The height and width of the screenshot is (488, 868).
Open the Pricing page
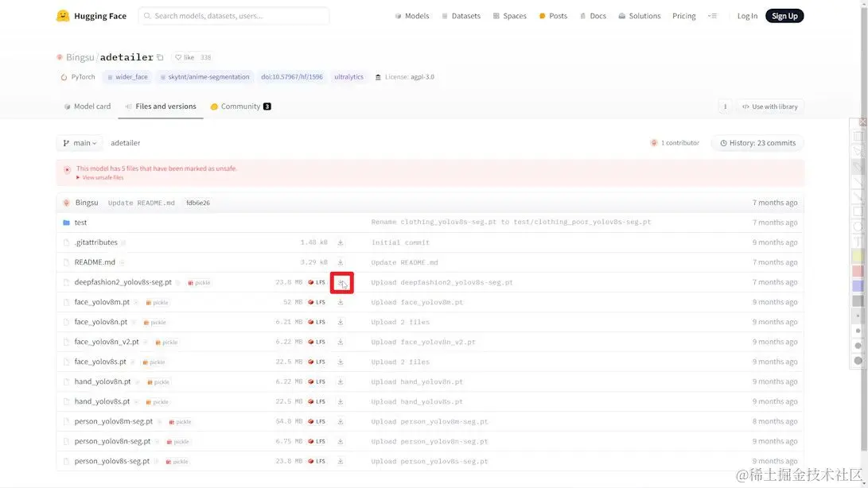coord(683,16)
